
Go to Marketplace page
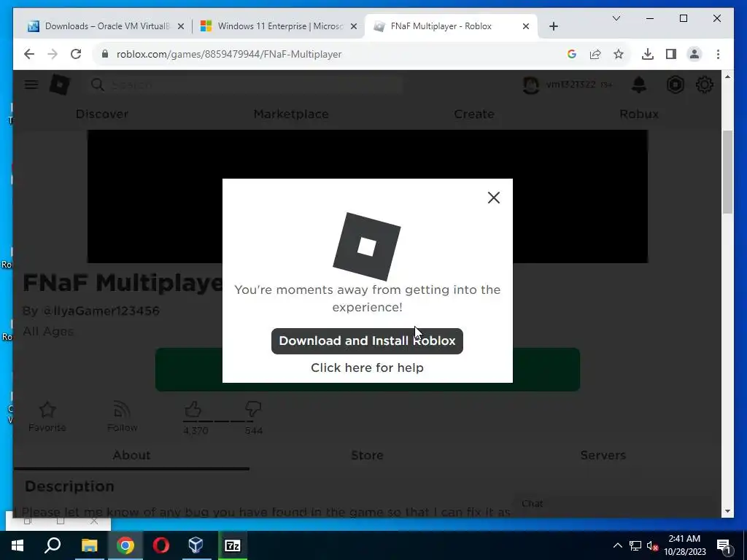(291, 114)
